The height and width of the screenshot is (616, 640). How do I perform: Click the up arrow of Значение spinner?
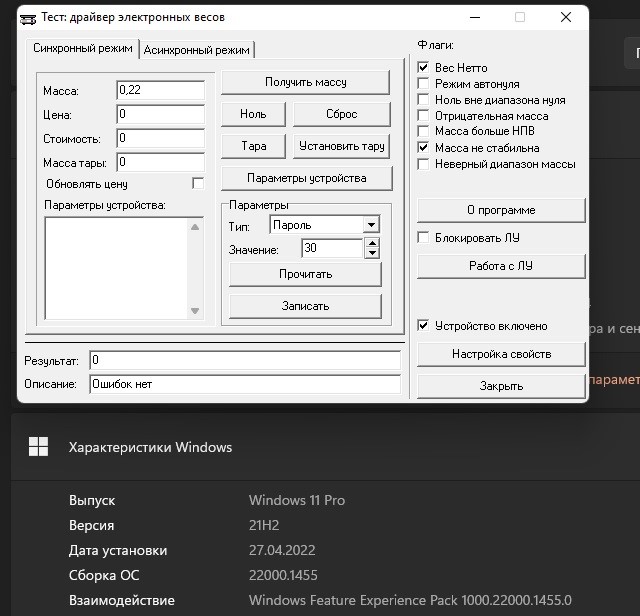click(372, 243)
